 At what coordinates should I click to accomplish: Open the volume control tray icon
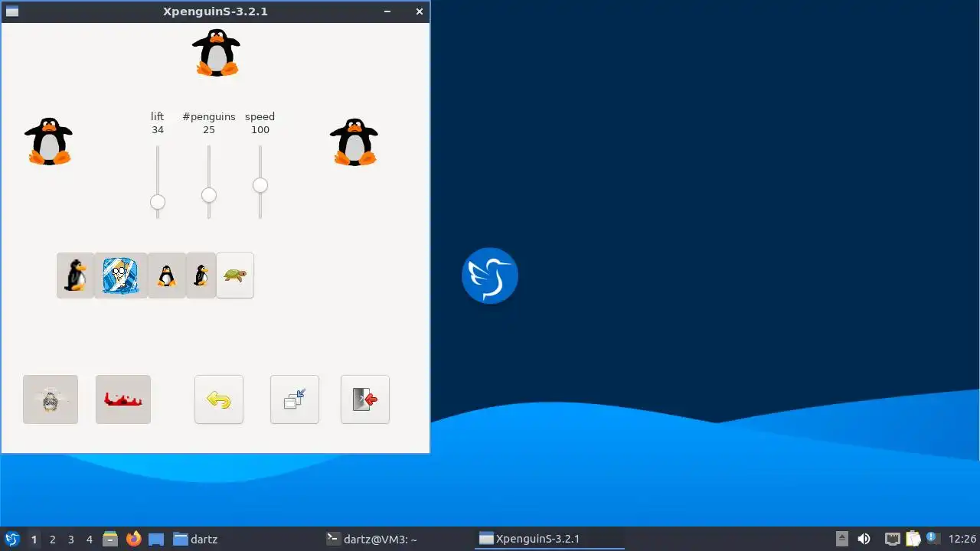(x=864, y=539)
